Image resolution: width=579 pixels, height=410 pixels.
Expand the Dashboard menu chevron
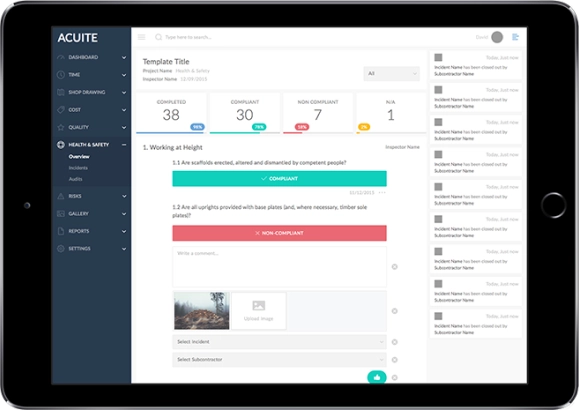[124, 57]
